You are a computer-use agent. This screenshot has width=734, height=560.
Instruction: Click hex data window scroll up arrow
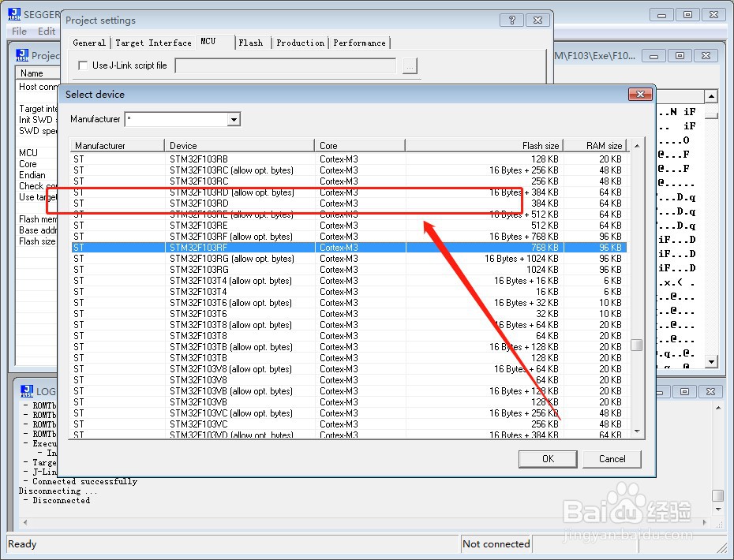pyautogui.click(x=711, y=97)
